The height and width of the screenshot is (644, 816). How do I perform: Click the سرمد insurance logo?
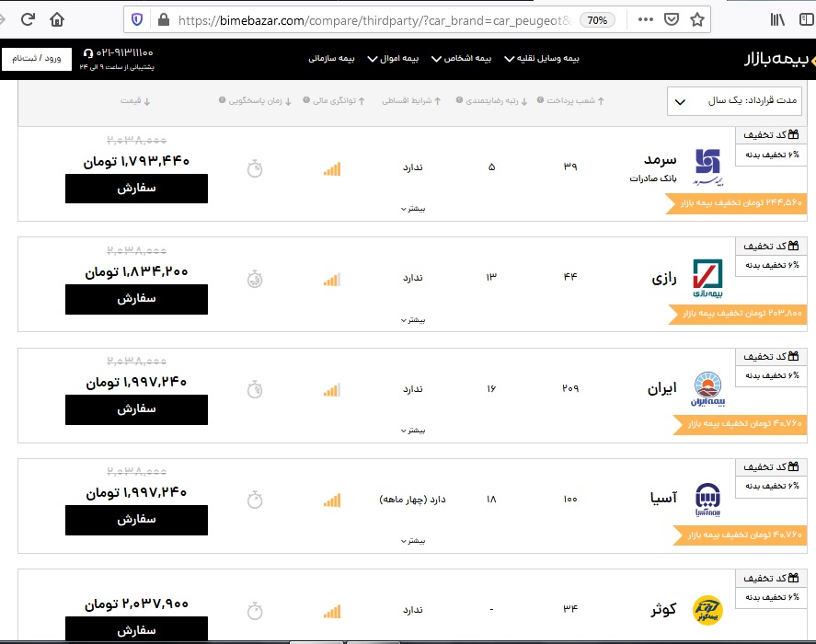click(x=707, y=167)
